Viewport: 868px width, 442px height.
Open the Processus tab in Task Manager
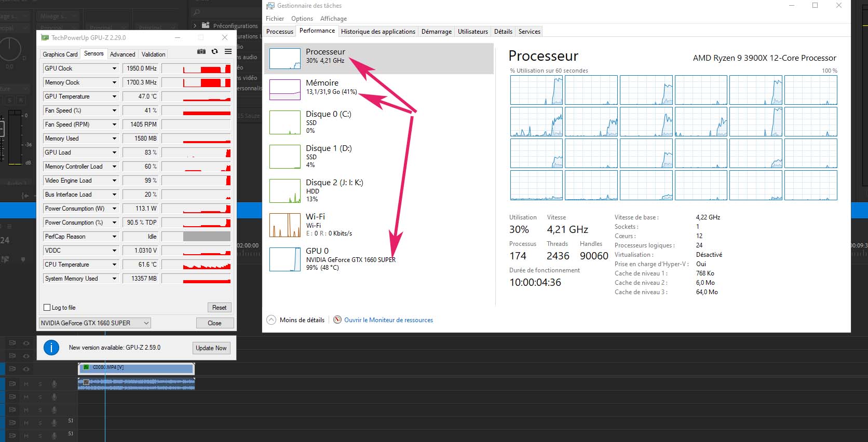(280, 32)
